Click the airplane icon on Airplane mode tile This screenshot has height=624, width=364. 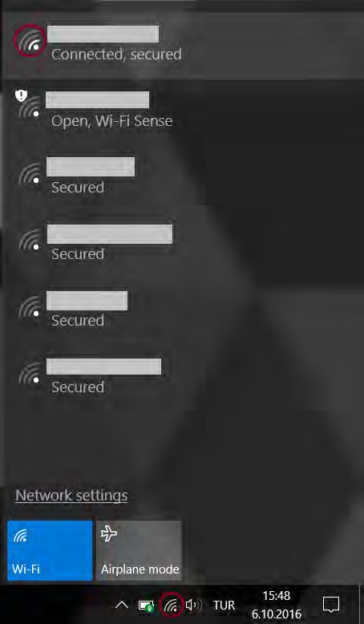108,533
